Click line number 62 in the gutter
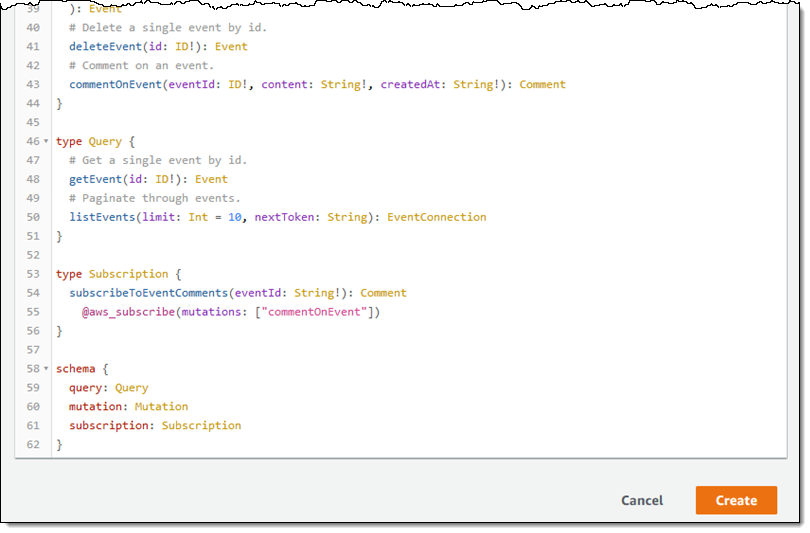Viewport: 810px width, 533px height. (x=32, y=445)
